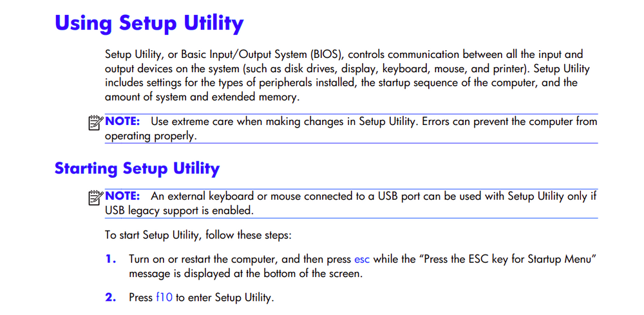Select the "Using Setup Utility" main heading
This screenshot has height=315, width=644.
(x=149, y=23)
